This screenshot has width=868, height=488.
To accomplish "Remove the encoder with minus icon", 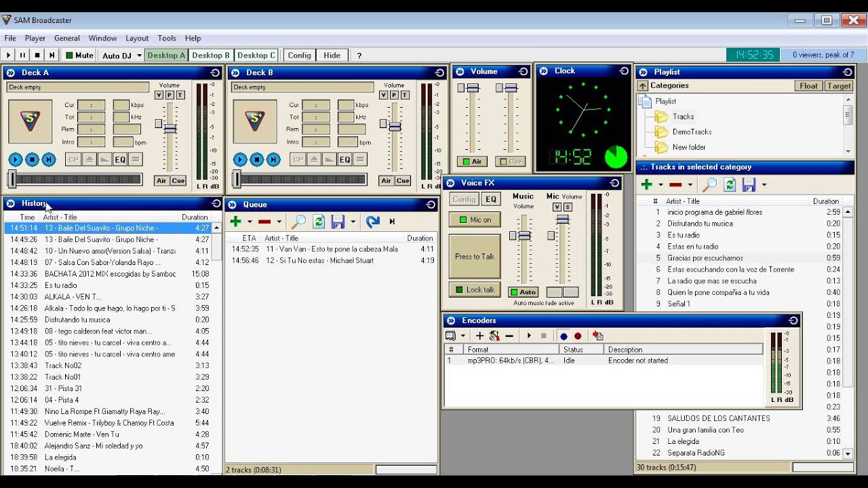I will (509, 335).
